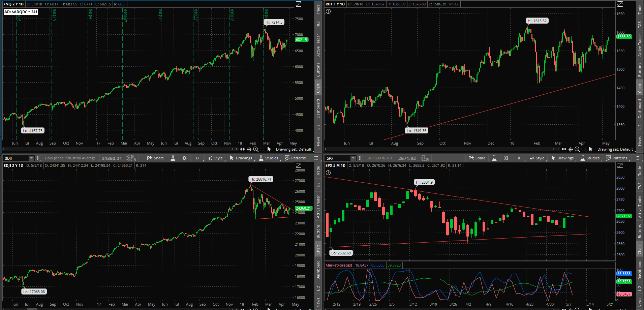Open the Patterns menu in the $DJI toolbar

coord(295,158)
